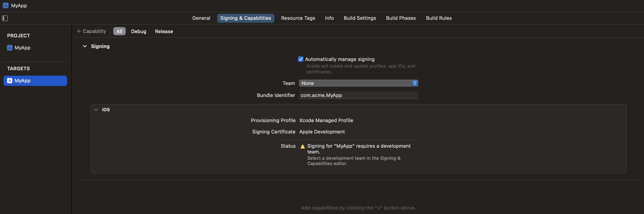Click the 'Status' field label
This screenshot has width=644, height=214.
pyautogui.click(x=288, y=146)
